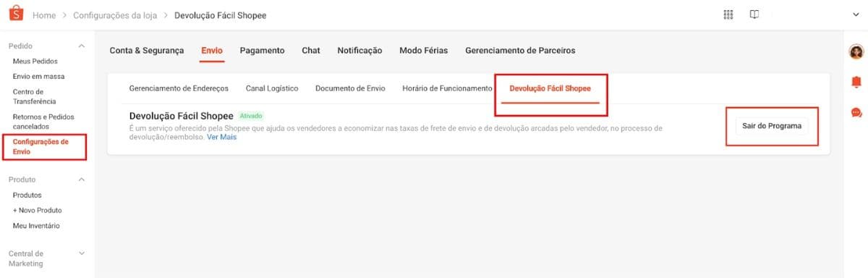Switch to Modo Férias tab
The image size is (868, 278).
coord(423,51)
